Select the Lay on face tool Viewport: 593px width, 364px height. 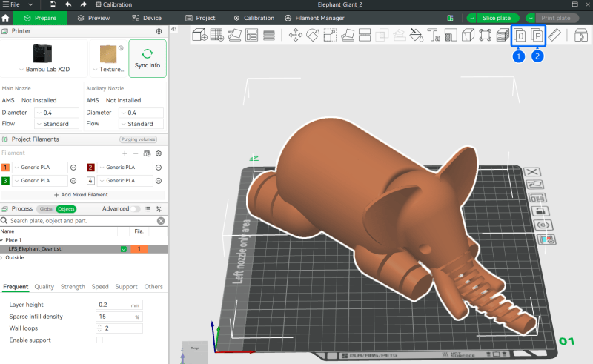[347, 35]
